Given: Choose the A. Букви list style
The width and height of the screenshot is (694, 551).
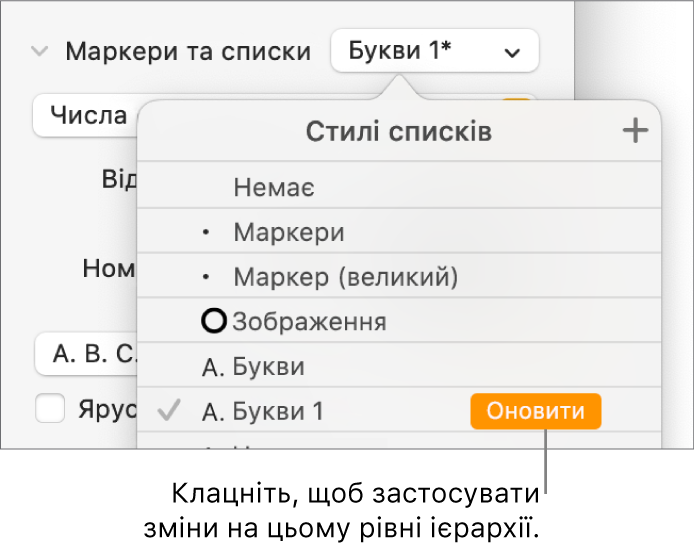Looking at the screenshot, I should [x=399, y=366].
